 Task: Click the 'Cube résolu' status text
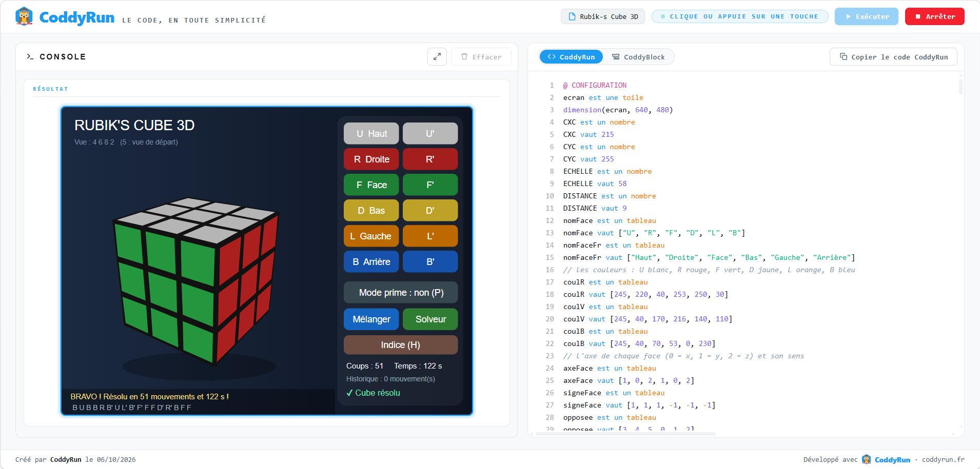pos(373,393)
